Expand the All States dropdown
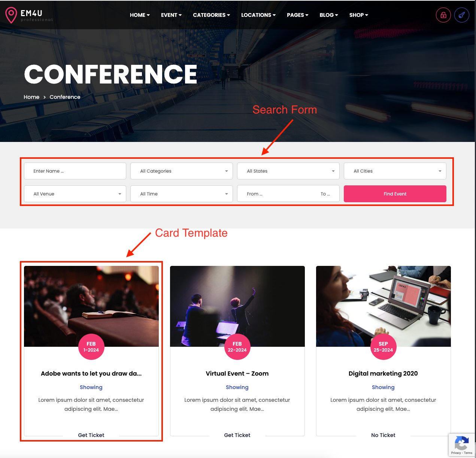The width and height of the screenshot is (476, 458). pos(288,171)
